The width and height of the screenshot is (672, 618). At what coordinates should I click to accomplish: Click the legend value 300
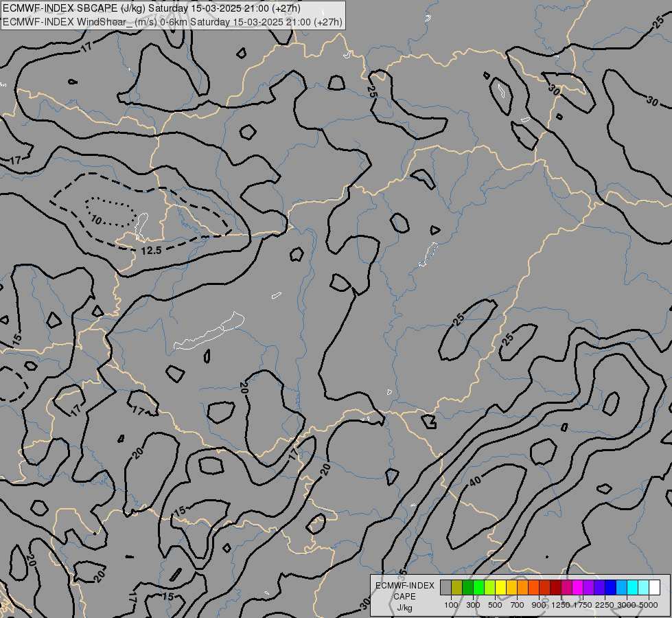coord(473,605)
